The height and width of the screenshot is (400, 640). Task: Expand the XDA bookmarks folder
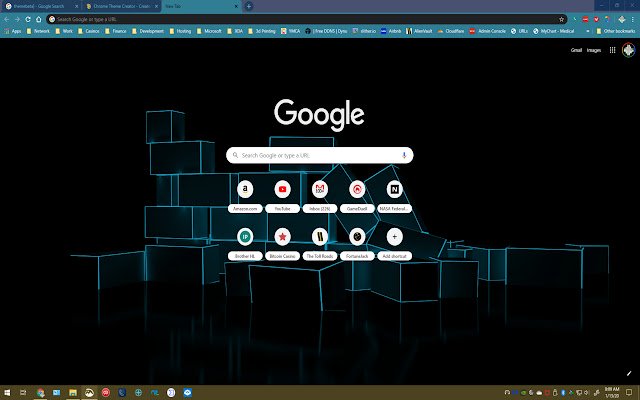point(235,31)
